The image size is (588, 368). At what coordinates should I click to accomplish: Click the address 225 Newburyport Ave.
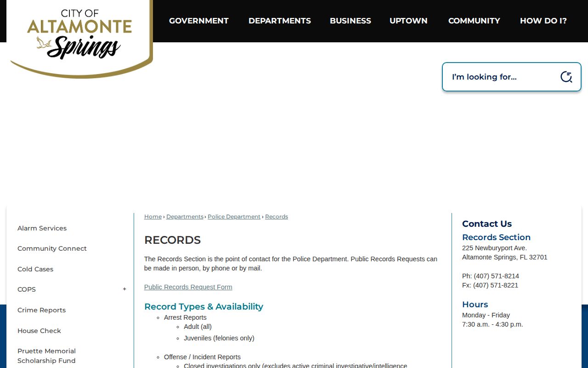tap(494, 248)
